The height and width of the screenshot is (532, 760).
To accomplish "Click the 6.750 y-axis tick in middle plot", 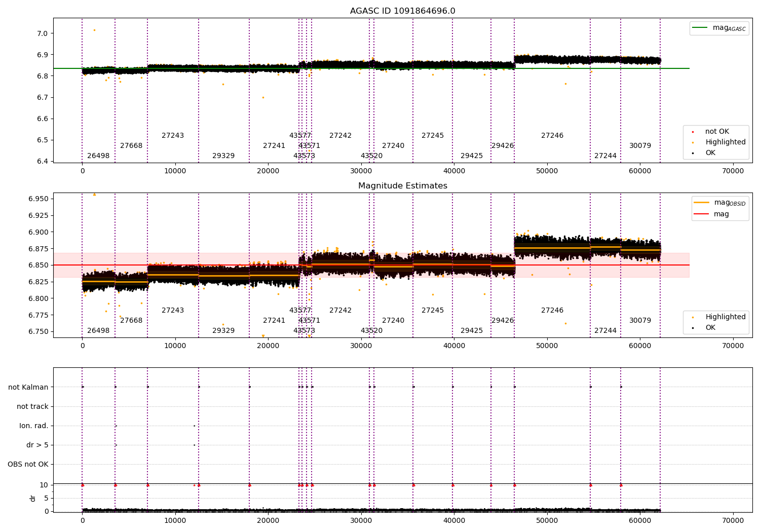I will pos(39,332).
